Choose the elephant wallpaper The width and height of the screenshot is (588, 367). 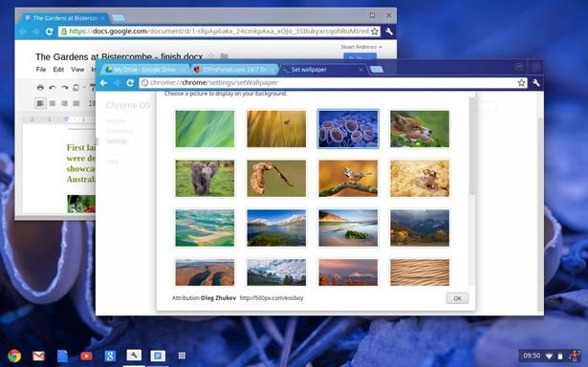click(x=205, y=179)
